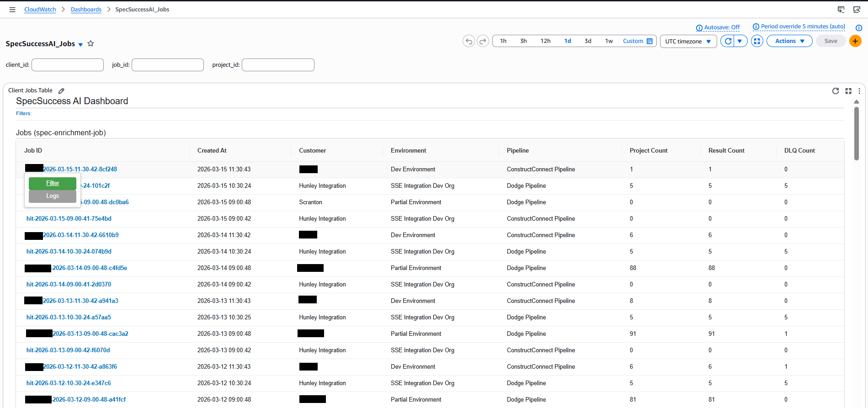Open the widget three-dot actions menu
This screenshot has width=868, height=408.
click(859, 91)
